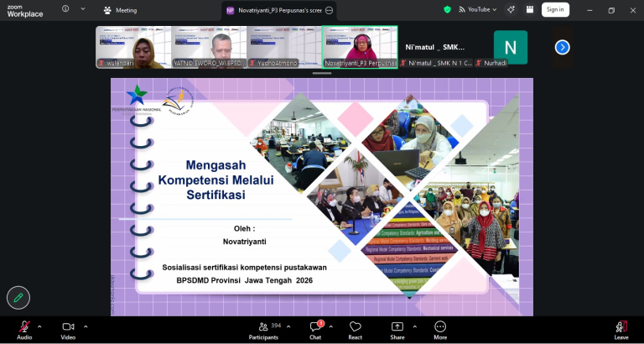Open the Participants panel
The width and height of the screenshot is (644, 344).
(263, 330)
